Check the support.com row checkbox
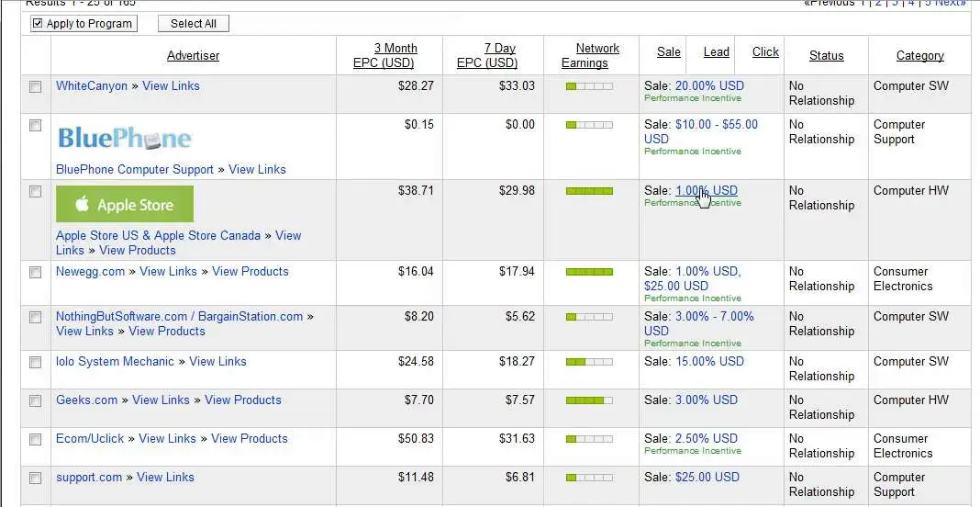Screen dimensions: 980x507 point(36,479)
